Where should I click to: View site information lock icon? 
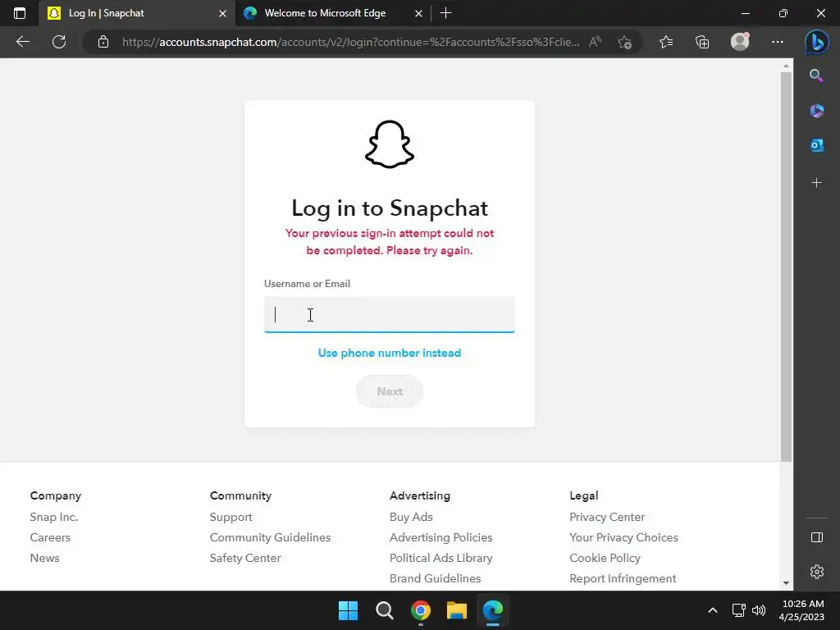click(x=103, y=42)
